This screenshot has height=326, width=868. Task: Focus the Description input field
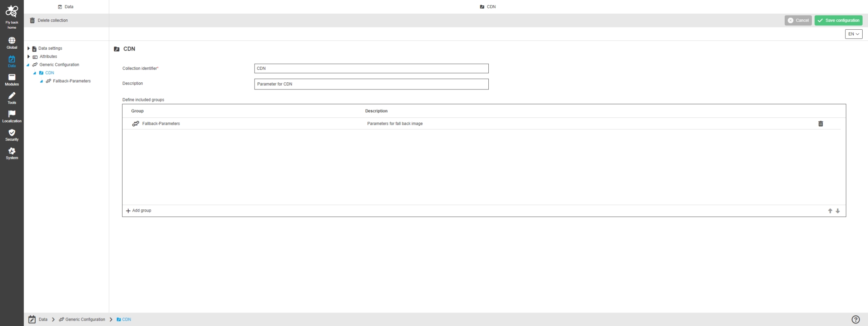[x=371, y=84]
